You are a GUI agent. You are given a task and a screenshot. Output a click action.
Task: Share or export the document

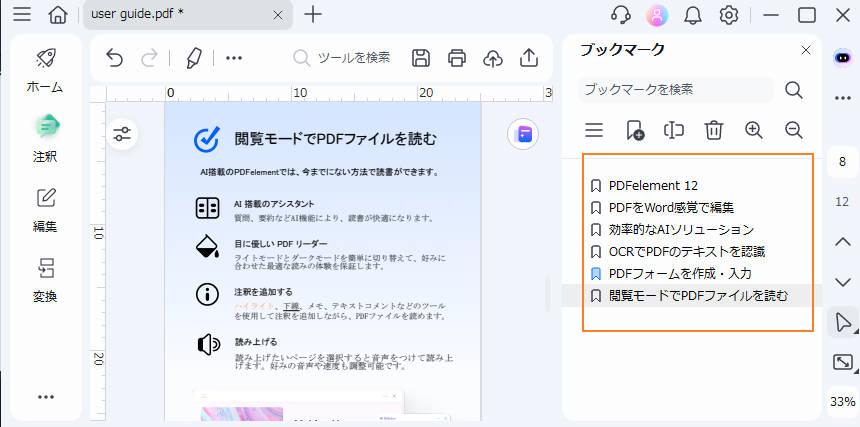point(529,58)
